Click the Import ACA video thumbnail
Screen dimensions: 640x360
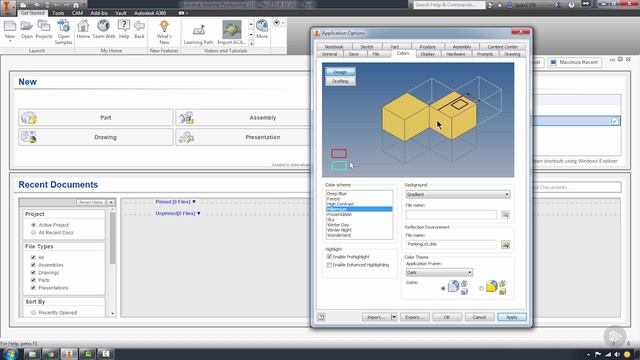[x=231, y=29]
